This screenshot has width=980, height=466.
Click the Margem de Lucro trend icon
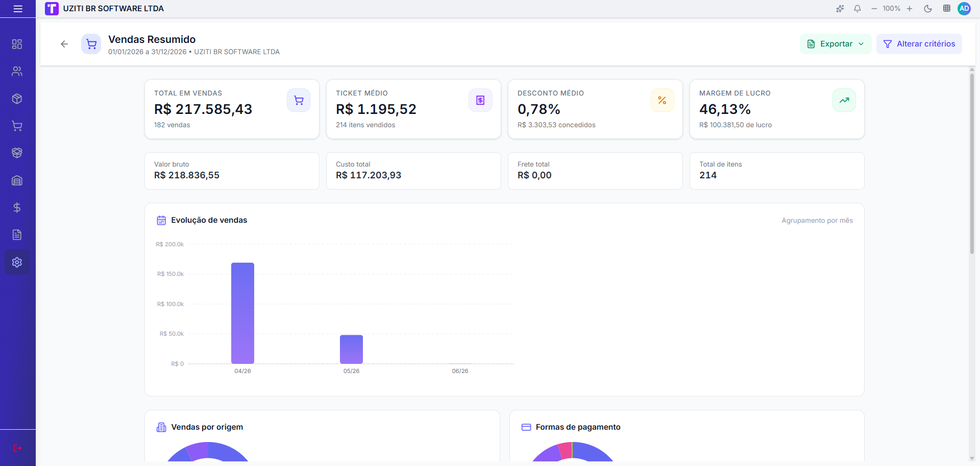[x=844, y=100]
